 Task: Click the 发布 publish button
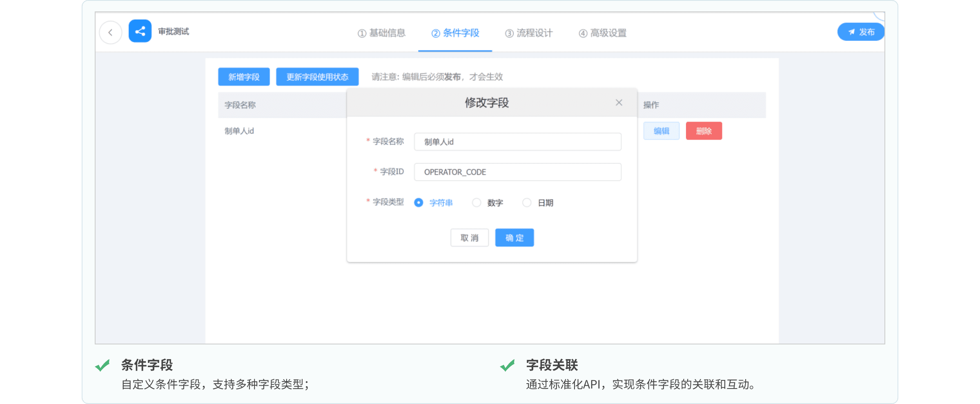coord(860,32)
